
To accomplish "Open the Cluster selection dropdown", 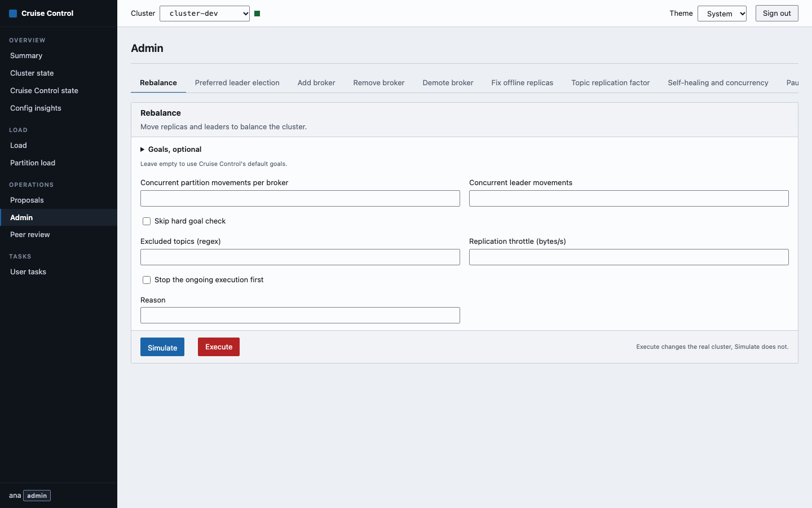I will pos(205,14).
